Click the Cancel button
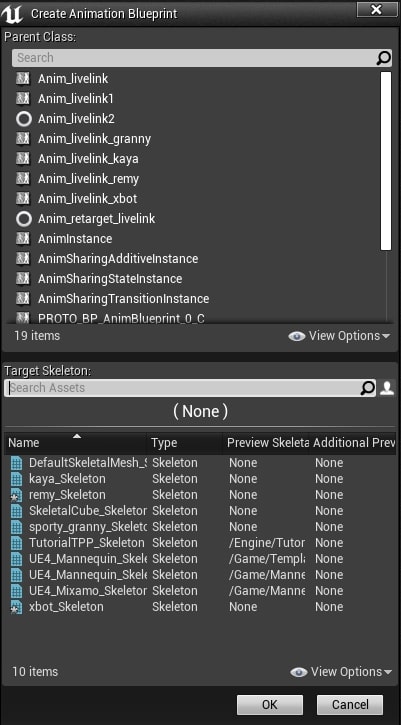 (350, 705)
